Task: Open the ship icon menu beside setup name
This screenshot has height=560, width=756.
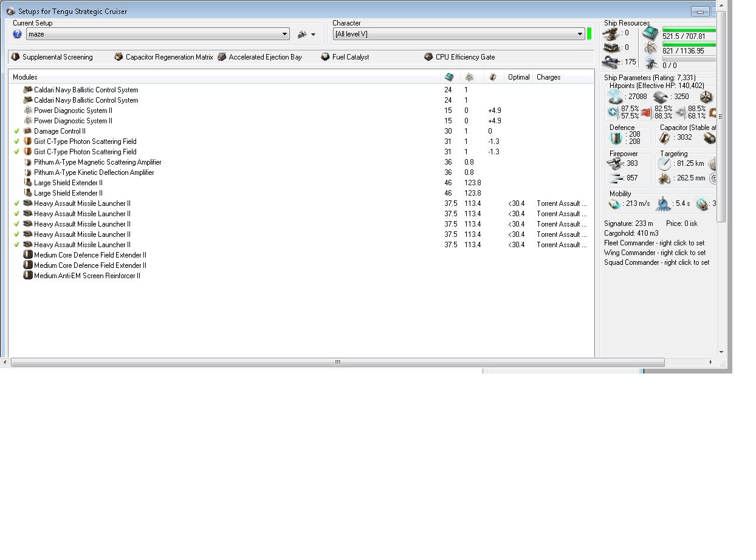Action: tap(306, 35)
